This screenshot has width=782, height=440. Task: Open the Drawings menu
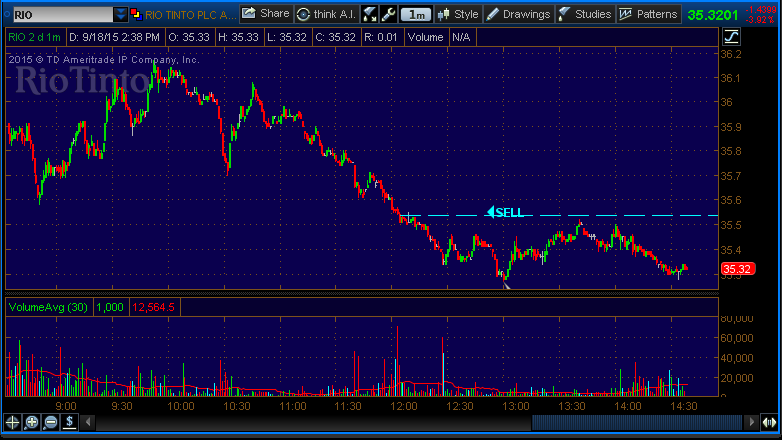coord(518,14)
